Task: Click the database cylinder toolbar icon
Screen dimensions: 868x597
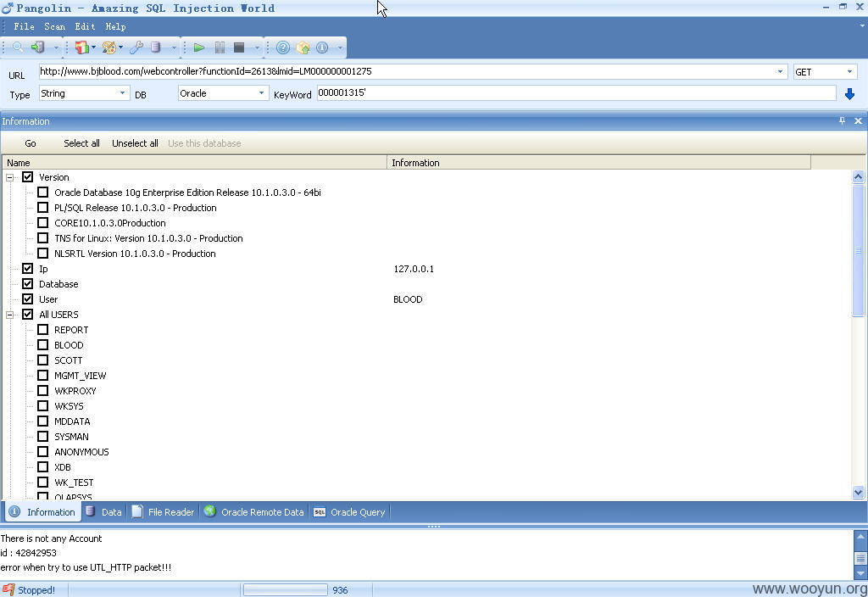Action: (156, 47)
